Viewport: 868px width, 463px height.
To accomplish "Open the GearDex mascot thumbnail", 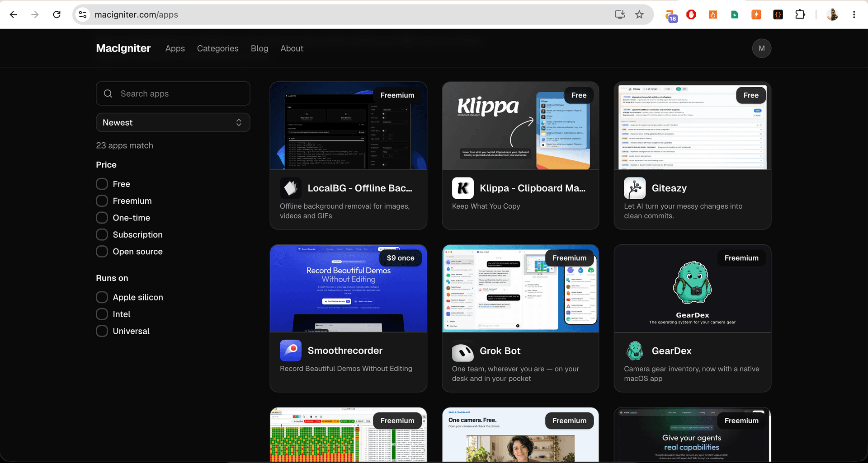I will coord(693,289).
